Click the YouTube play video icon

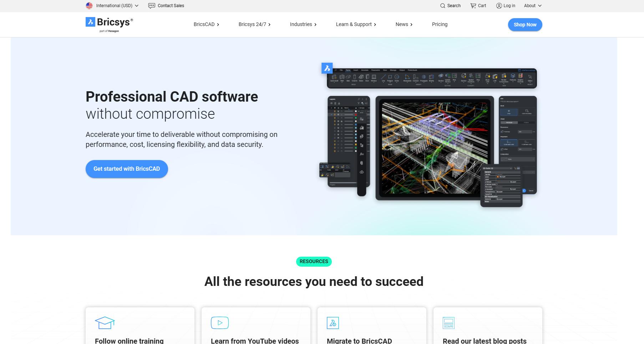pyautogui.click(x=220, y=323)
